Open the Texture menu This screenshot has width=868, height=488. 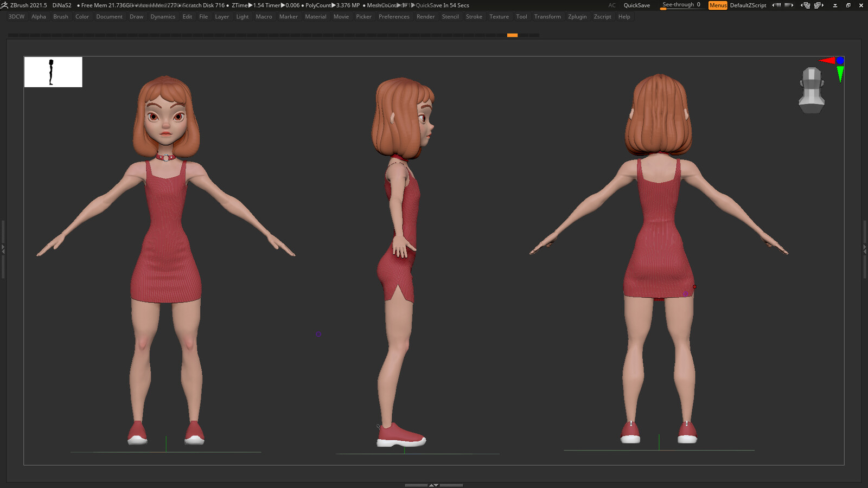(x=499, y=17)
